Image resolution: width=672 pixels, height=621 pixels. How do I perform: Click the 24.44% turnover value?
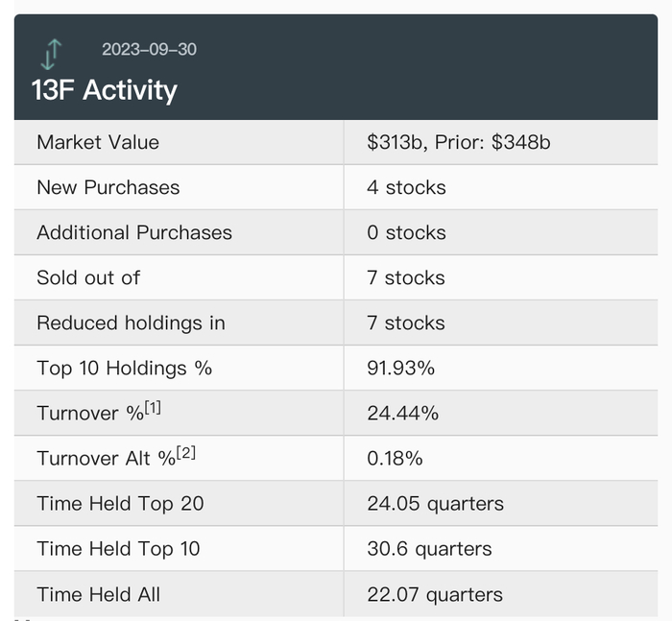pos(403,413)
